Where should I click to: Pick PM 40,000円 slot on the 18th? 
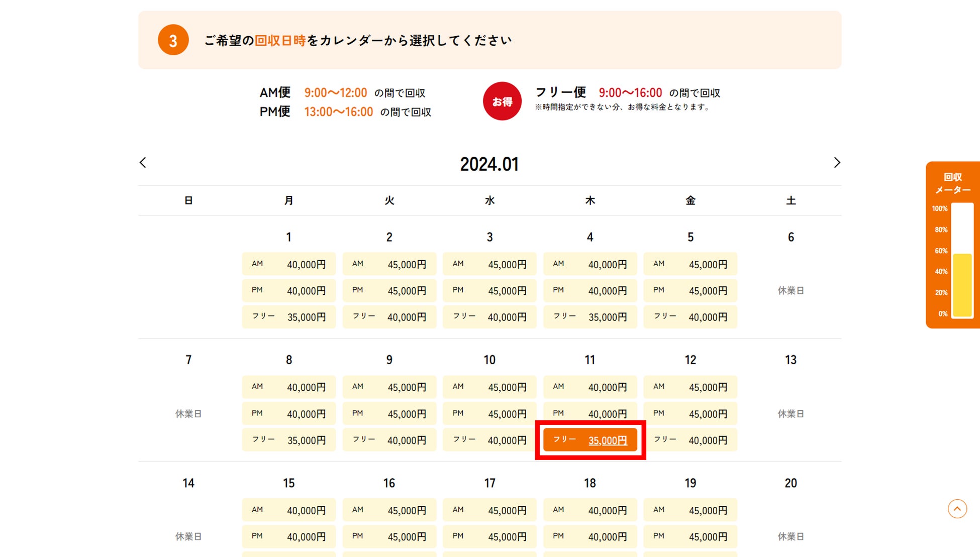[x=590, y=536]
